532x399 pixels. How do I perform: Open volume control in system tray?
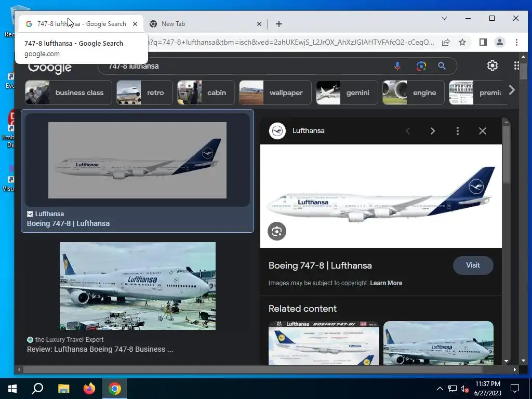tap(464, 389)
